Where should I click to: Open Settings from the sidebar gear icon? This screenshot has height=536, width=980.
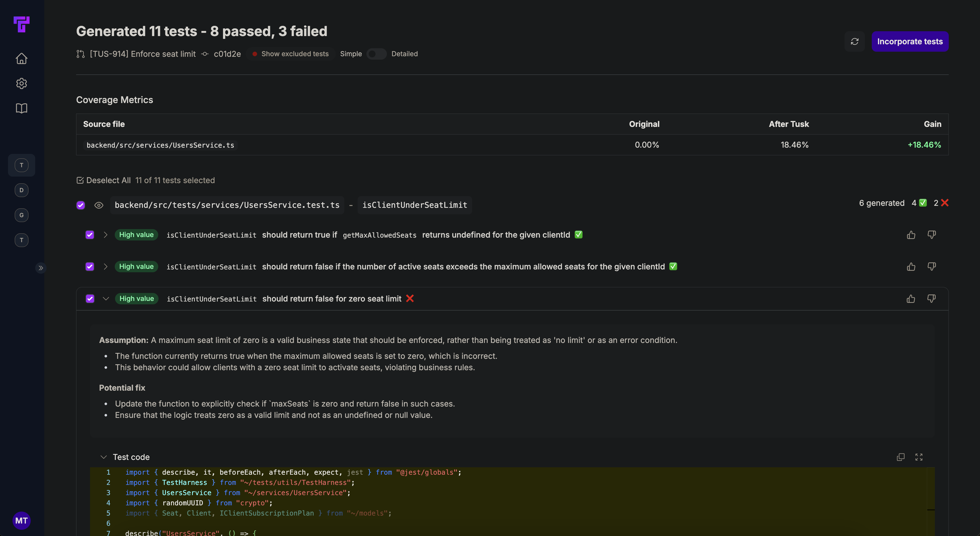(21, 83)
